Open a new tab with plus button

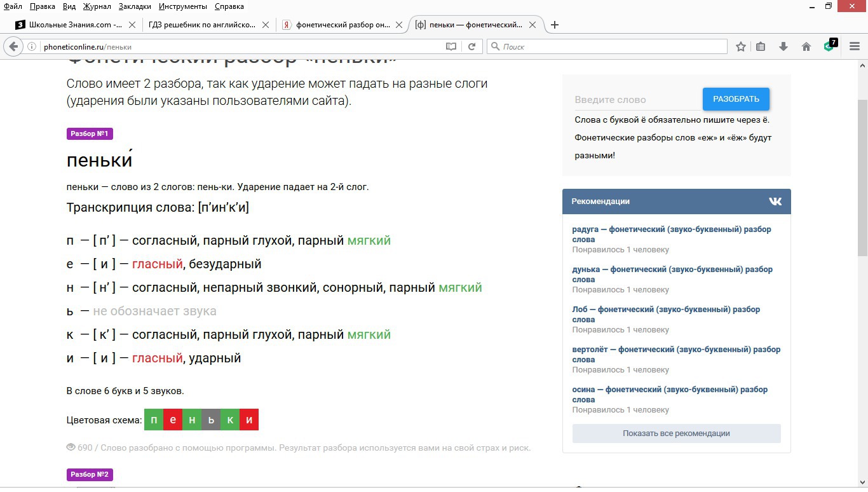tap(555, 25)
